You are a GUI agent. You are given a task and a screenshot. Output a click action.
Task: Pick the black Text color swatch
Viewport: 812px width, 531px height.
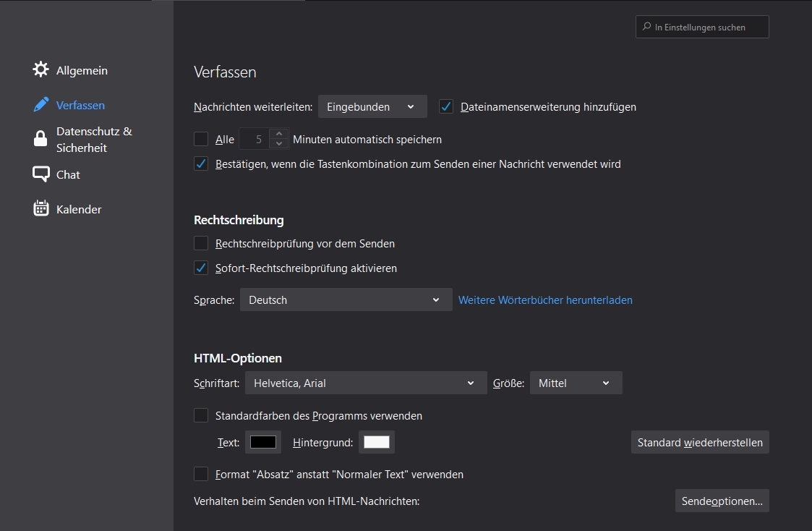pyautogui.click(x=263, y=442)
